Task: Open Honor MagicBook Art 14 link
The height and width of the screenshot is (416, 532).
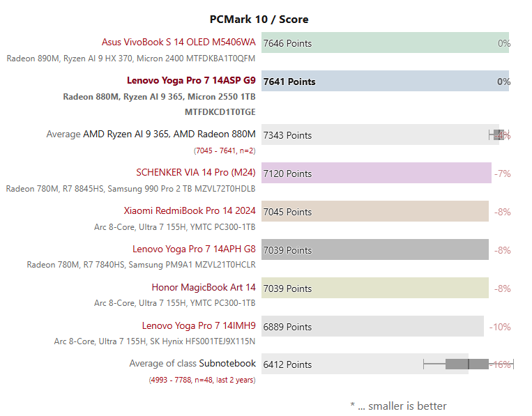Action: (x=204, y=287)
